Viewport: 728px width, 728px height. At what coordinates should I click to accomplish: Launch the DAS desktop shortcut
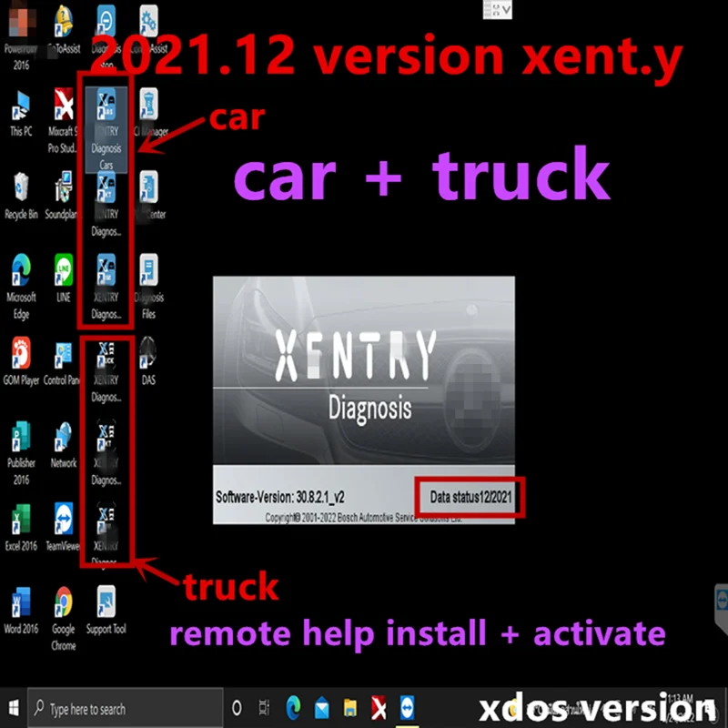[148, 361]
